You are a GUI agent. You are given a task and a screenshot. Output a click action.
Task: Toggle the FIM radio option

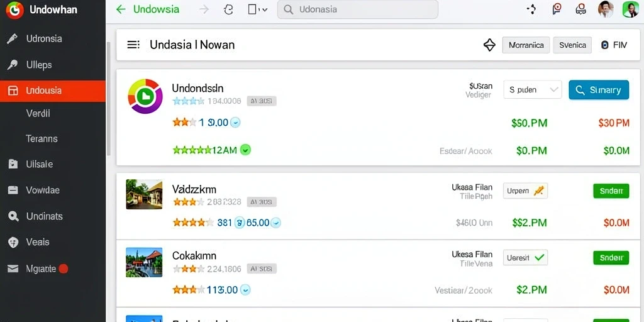604,45
